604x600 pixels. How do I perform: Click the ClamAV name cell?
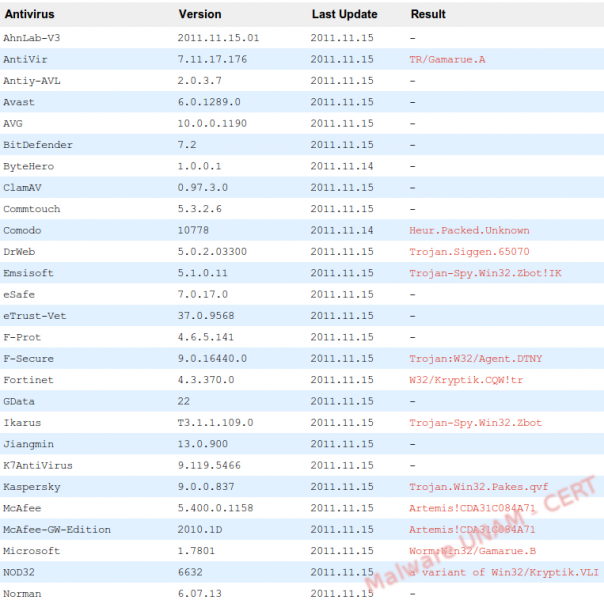coord(22,188)
